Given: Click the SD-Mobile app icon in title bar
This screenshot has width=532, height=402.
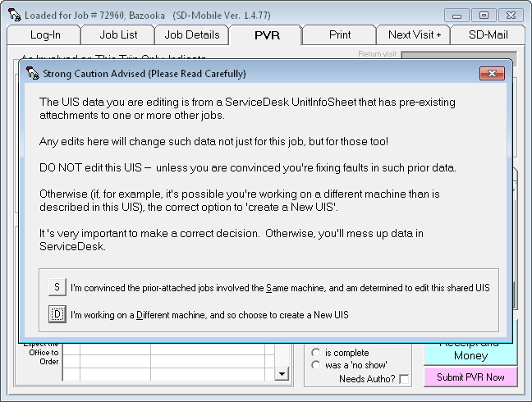Looking at the screenshot, I should point(13,15).
